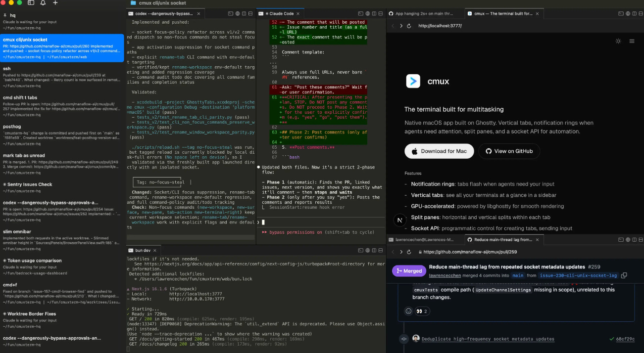
Task: Click split-down icon in Claude Code pane
Action: coord(381,14)
